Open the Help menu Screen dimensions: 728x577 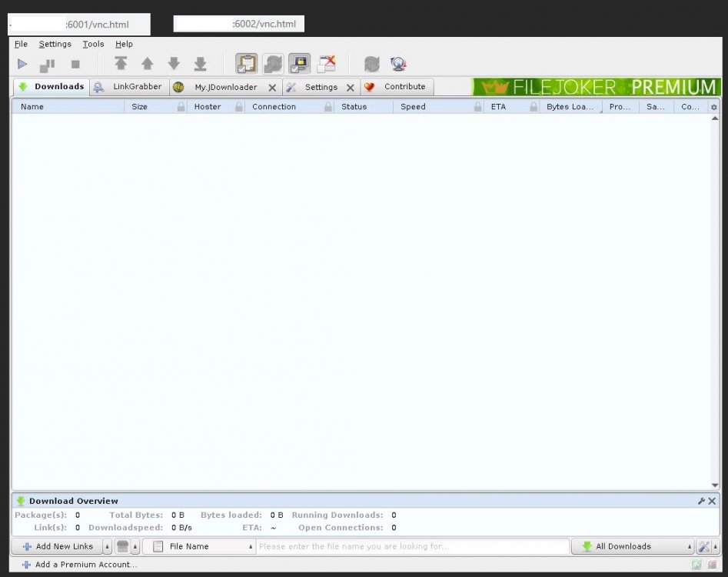click(x=124, y=44)
